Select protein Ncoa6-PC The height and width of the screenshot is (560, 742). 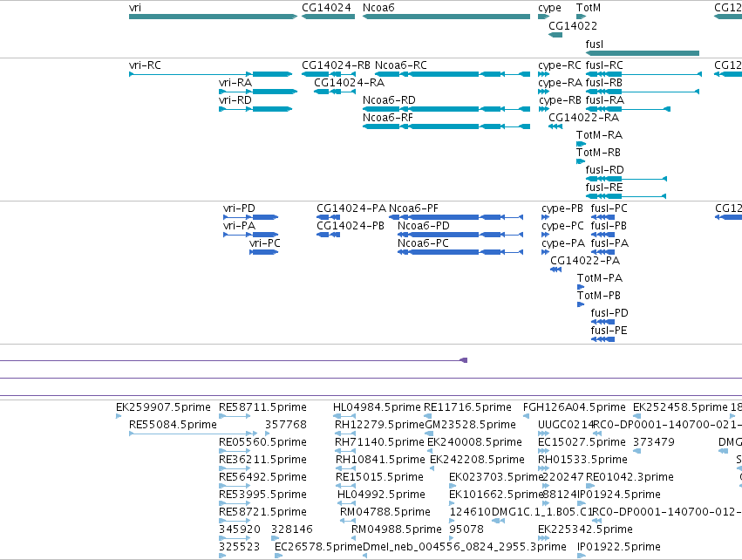pos(460,252)
